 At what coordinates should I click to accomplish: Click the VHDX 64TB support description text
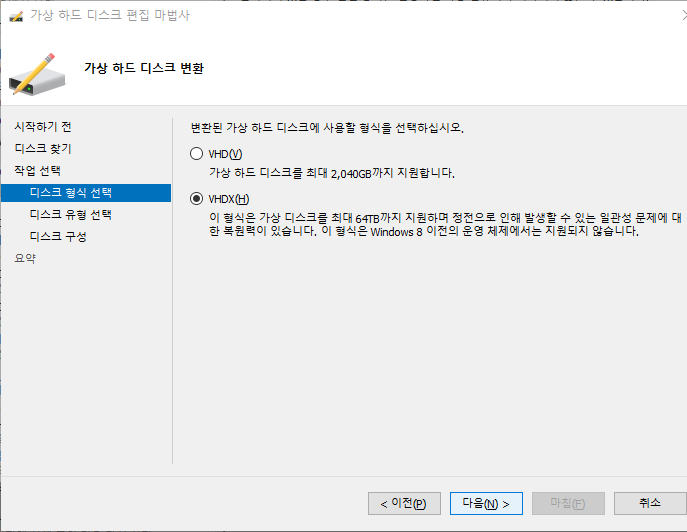(445, 224)
